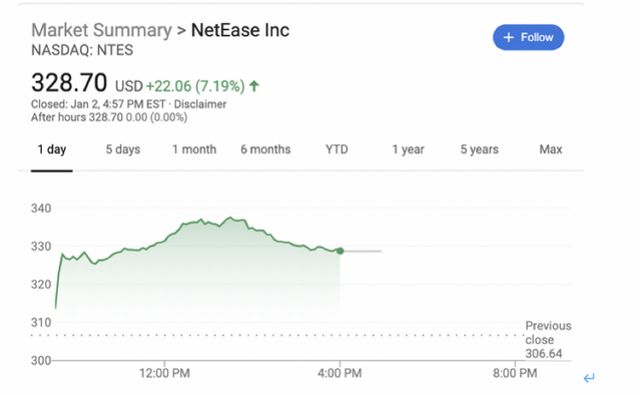Viewport: 640px width, 395px height.
Task: Switch to the 1 year view
Action: pos(408,149)
